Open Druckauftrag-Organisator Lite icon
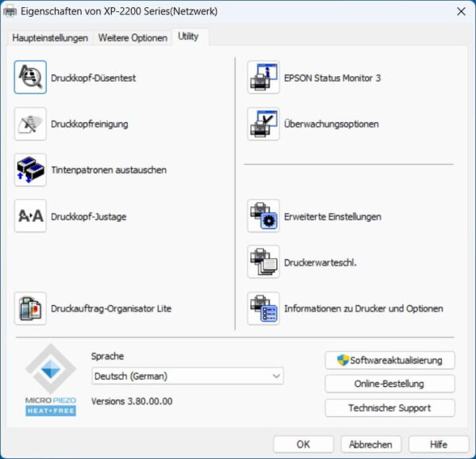The image size is (476, 459). point(30,308)
